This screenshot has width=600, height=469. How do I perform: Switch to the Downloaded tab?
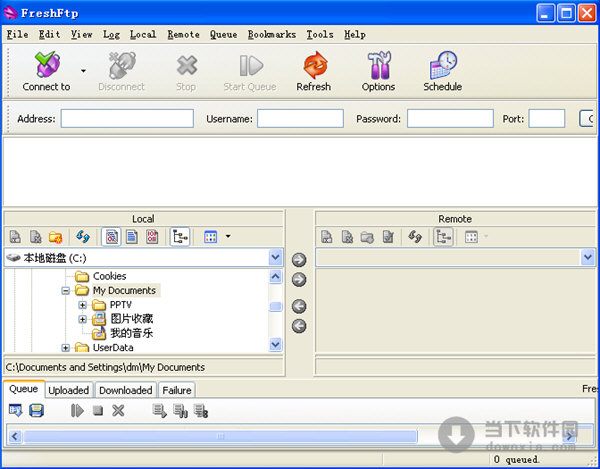[x=126, y=390]
